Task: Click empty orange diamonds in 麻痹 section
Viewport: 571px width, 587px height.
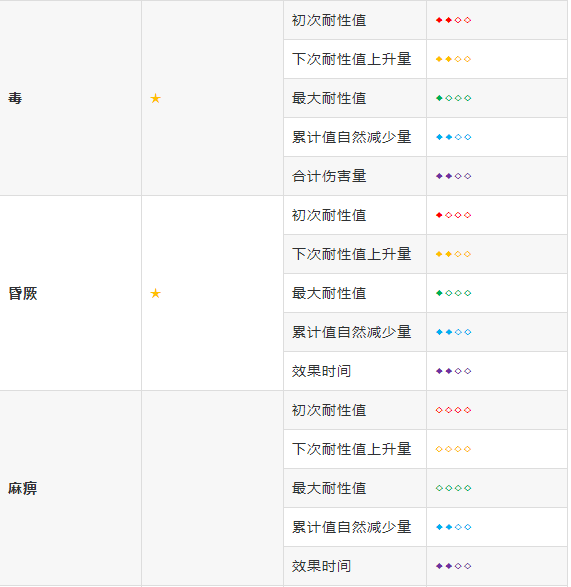Action: pyautogui.click(x=453, y=449)
